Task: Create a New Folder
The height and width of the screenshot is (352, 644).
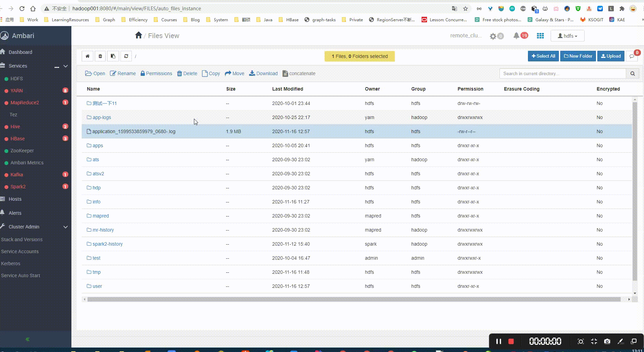Action: [578, 56]
